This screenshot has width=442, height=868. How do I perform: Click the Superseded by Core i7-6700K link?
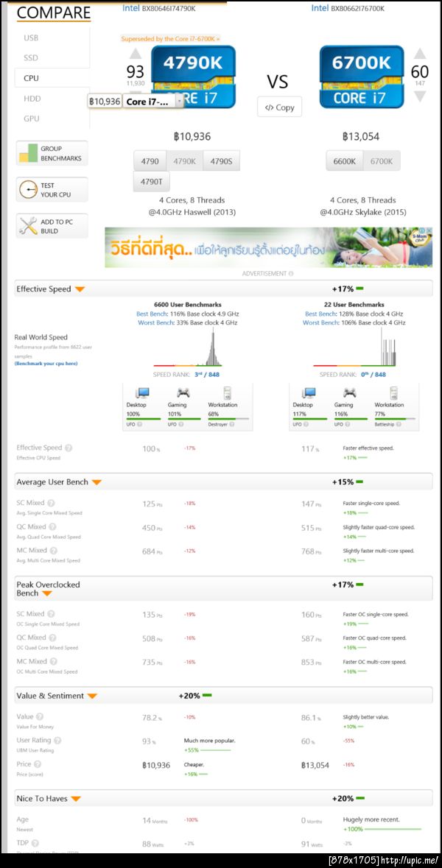click(x=170, y=39)
